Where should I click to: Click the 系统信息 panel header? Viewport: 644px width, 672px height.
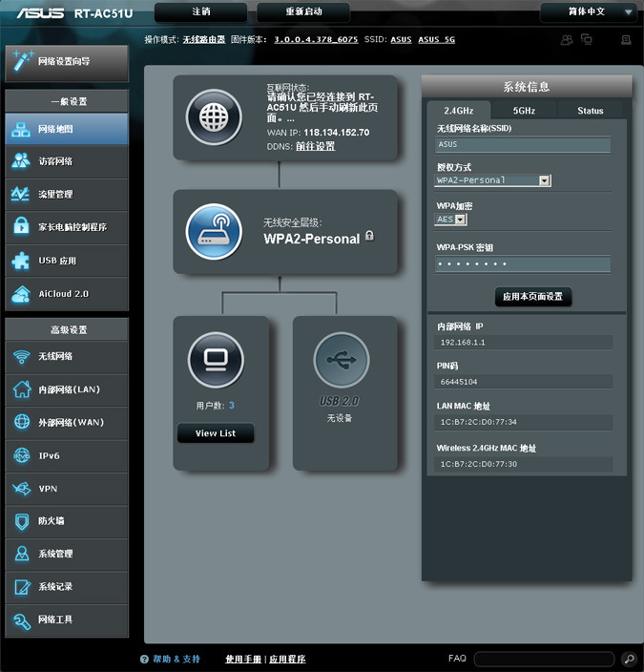click(527, 87)
